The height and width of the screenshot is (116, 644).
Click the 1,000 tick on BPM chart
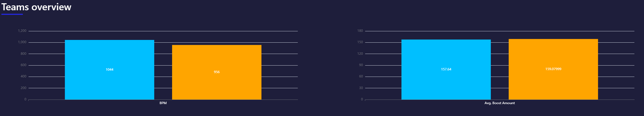(22, 42)
